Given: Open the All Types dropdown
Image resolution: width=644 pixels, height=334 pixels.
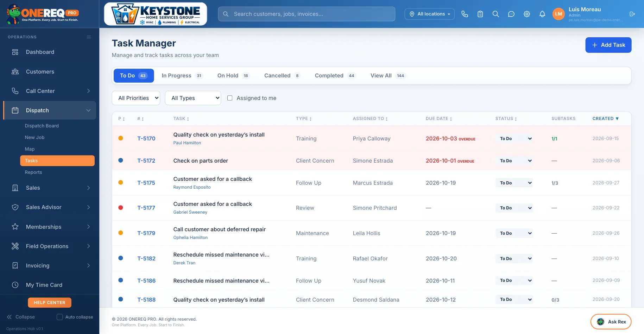Looking at the screenshot, I should 193,98.
